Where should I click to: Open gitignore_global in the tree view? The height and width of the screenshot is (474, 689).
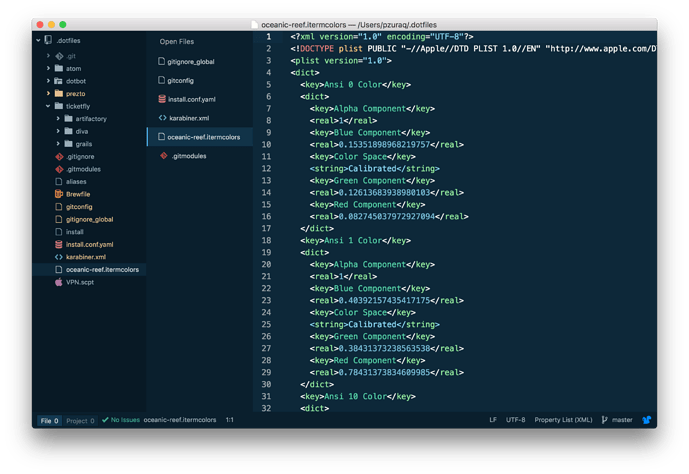[89, 219]
